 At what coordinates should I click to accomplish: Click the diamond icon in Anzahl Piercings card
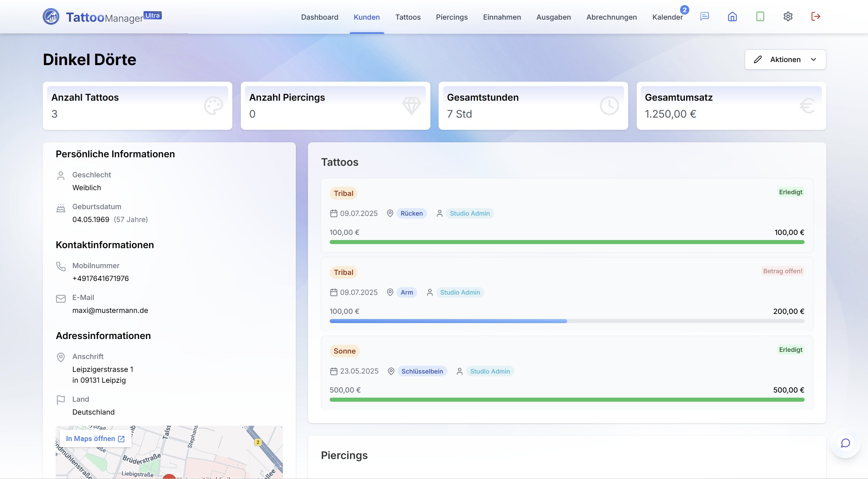[411, 106]
